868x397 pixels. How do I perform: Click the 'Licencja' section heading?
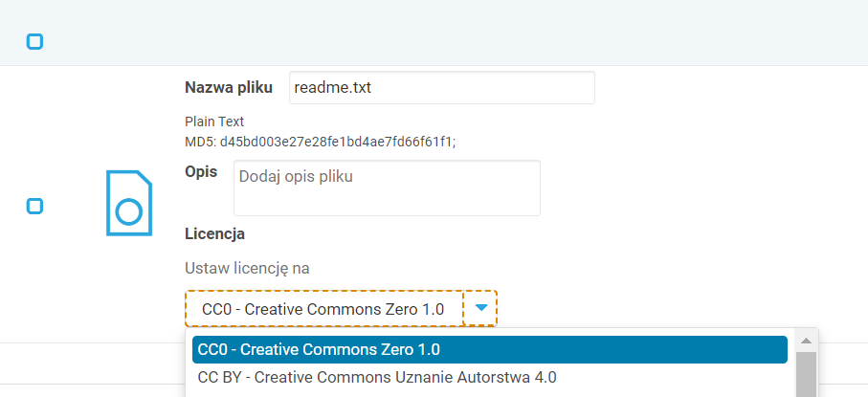(x=214, y=232)
